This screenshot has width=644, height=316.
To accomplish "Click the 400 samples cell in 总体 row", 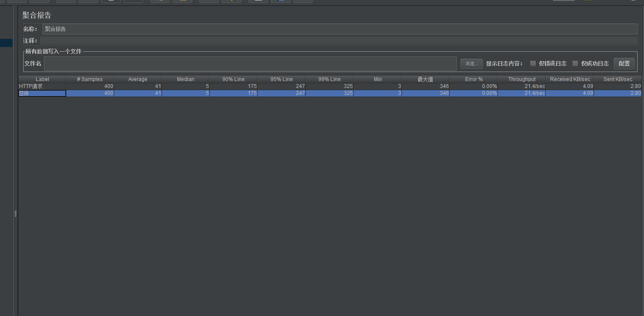I will (90, 93).
